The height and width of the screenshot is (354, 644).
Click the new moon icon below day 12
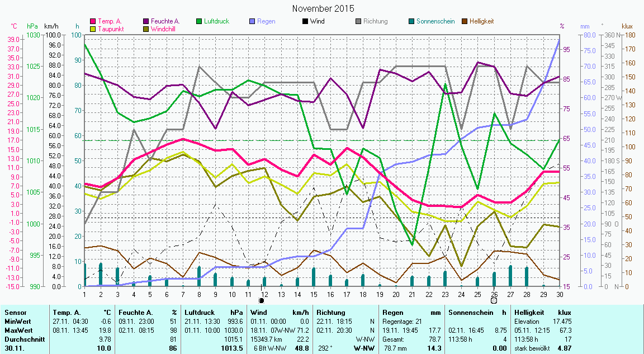[261, 300]
